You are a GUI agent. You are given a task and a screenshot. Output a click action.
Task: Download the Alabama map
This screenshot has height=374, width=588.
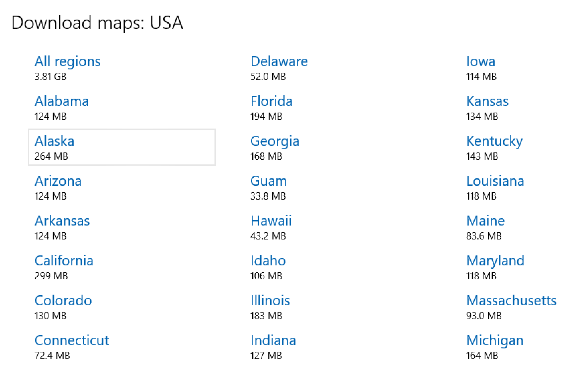[62, 101]
